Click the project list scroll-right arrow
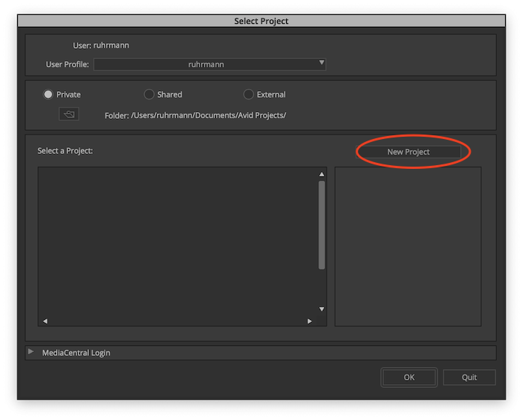The width and height of the screenshot is (523, 420). click(x=309, y=321)
